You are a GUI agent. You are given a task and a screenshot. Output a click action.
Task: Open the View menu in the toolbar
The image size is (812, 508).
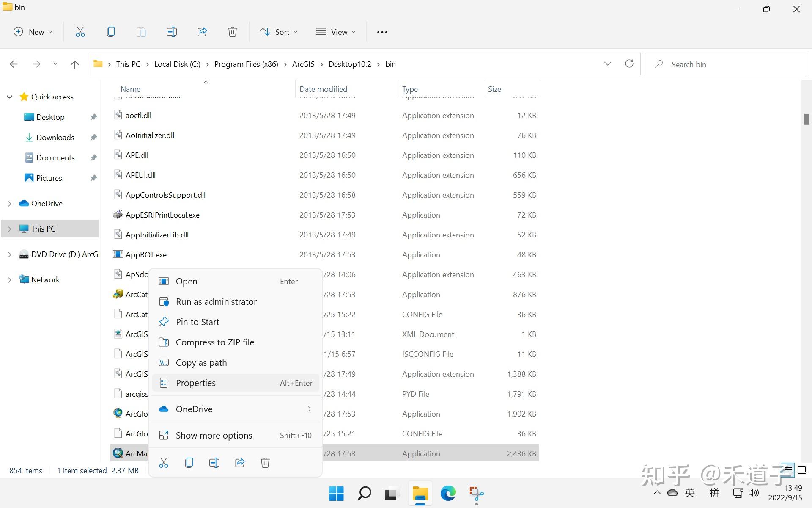point(335,31)
